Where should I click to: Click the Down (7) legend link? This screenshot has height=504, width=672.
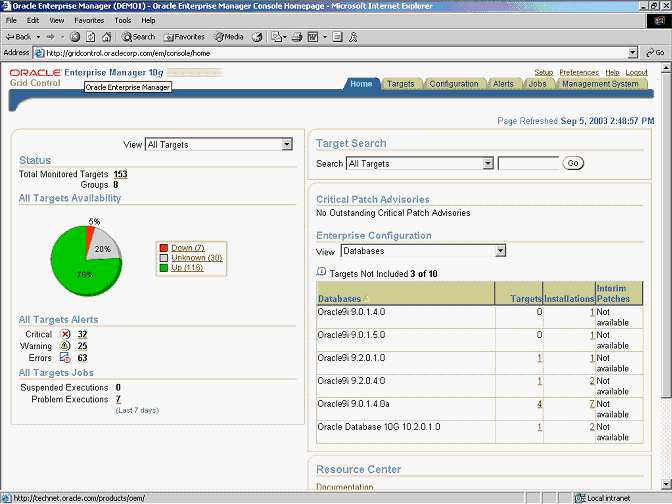point(187,247)
